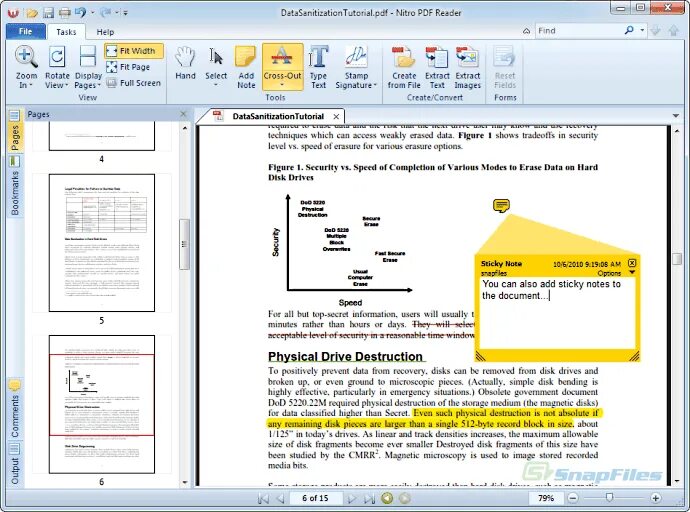Run Extract Images command

468,67
